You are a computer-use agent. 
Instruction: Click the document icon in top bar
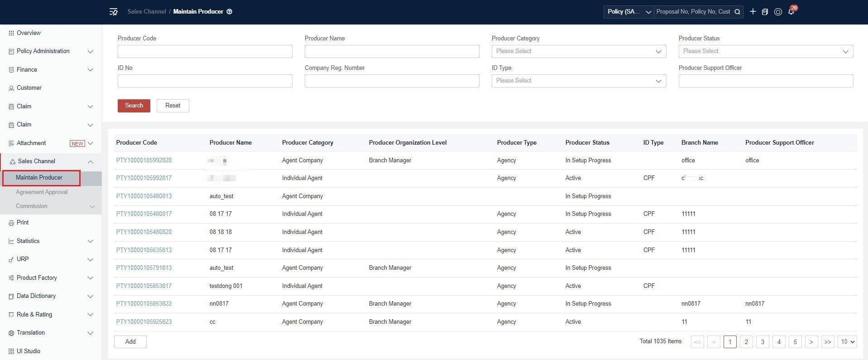[765, 12]
